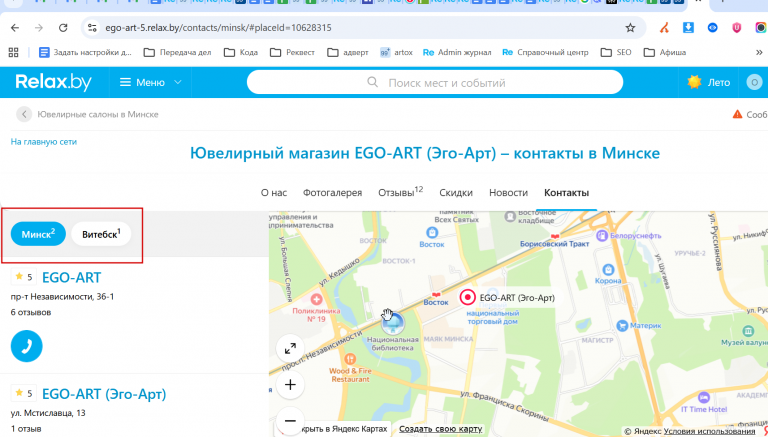The height and width of the screenshot is (437, 768).
Task: Open the blue eye extension icon
Action: (713, 28)
